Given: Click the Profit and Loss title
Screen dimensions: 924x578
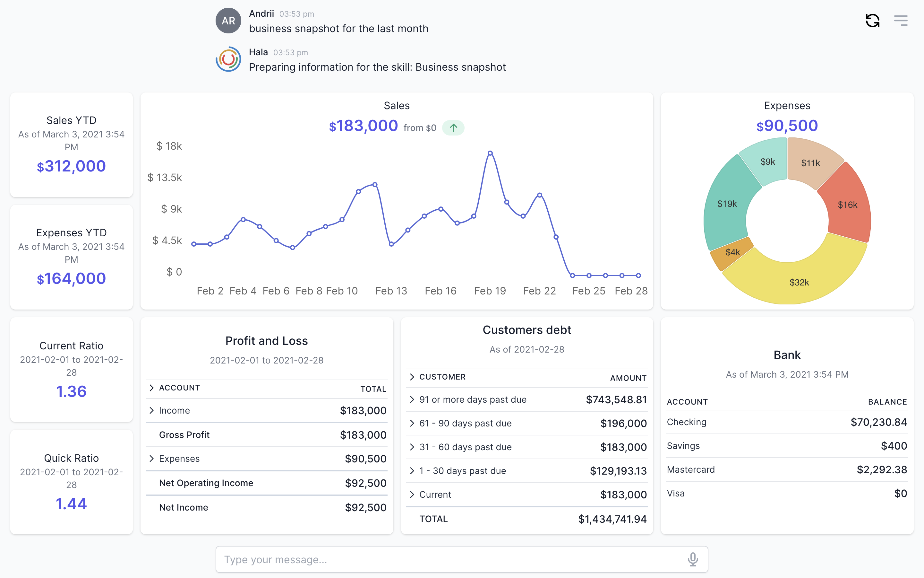Looking at the screenshot, I should click(267, 341).
